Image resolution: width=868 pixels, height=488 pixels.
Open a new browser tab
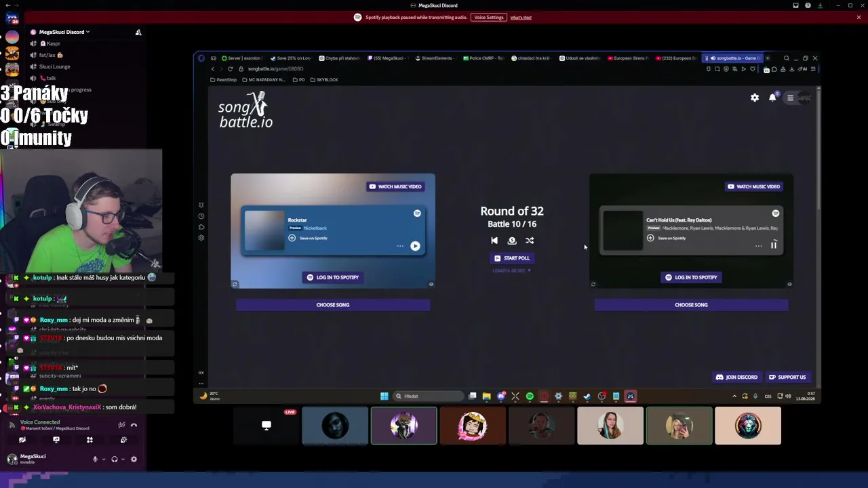click(768, 58)
